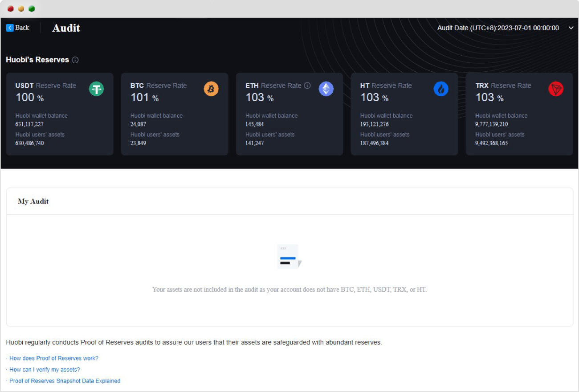
Task: Click ETH Reserve Rate label
Action: point(273,86)
